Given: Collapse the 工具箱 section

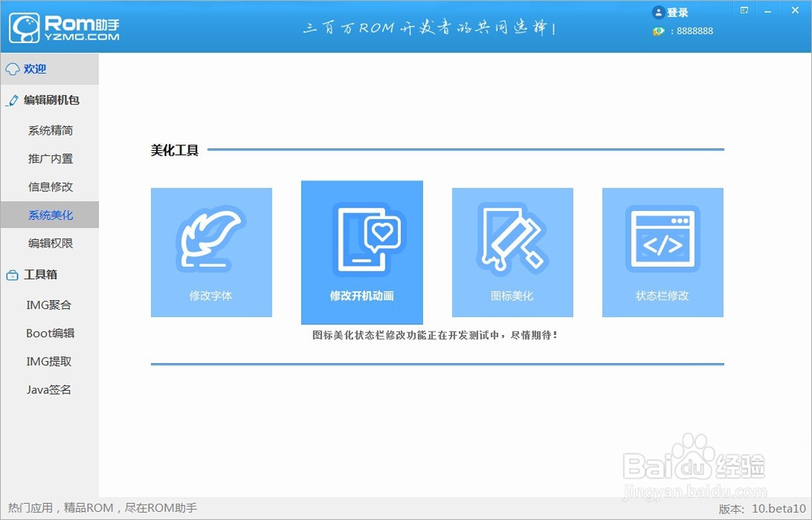Looking at the screenshot, I should click(x=36, y=275).
